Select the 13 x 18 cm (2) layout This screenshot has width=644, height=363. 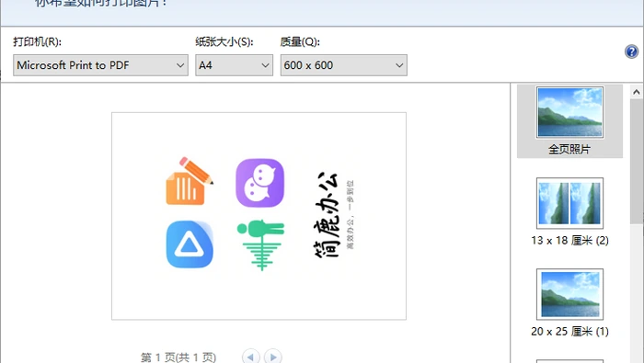(569, 203)
